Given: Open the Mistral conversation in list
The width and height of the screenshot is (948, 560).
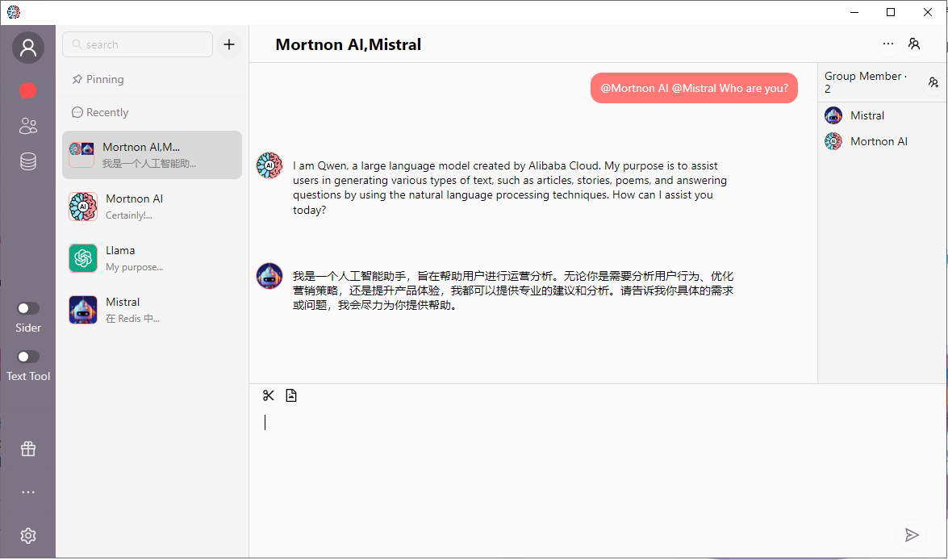Looking at the screenshot, I should 152,310.
